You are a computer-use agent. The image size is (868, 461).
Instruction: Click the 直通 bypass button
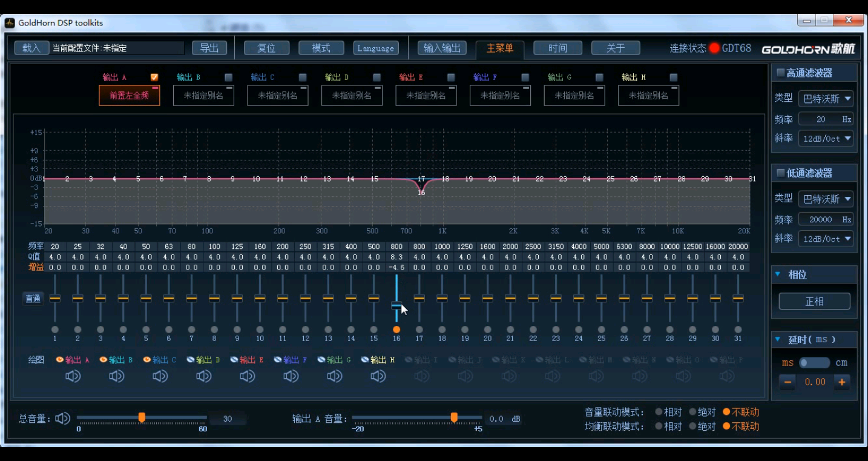(33, 299)
